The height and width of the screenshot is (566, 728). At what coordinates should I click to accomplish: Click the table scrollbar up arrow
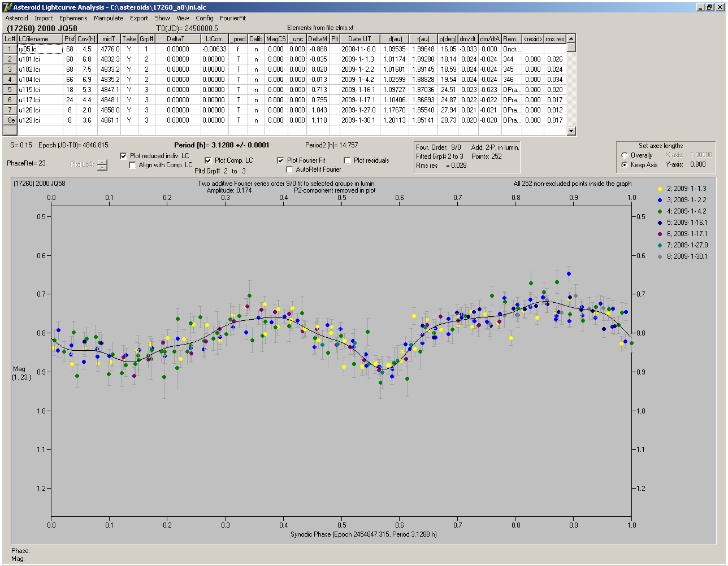(x=571, y=38)
